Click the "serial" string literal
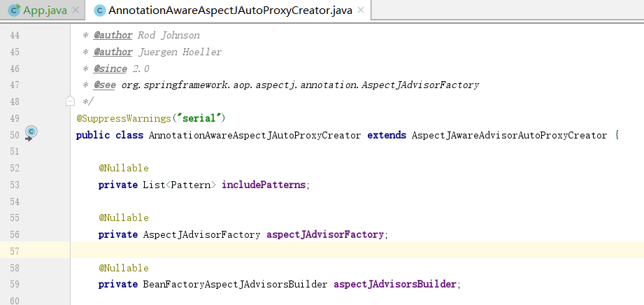644x305 pixels. (x=199, y=119)
